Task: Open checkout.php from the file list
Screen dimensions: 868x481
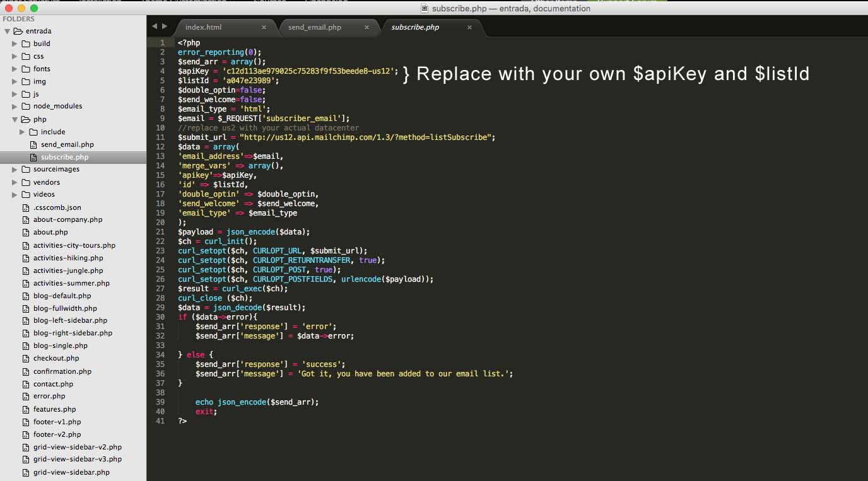Action: tap(56, 358)
